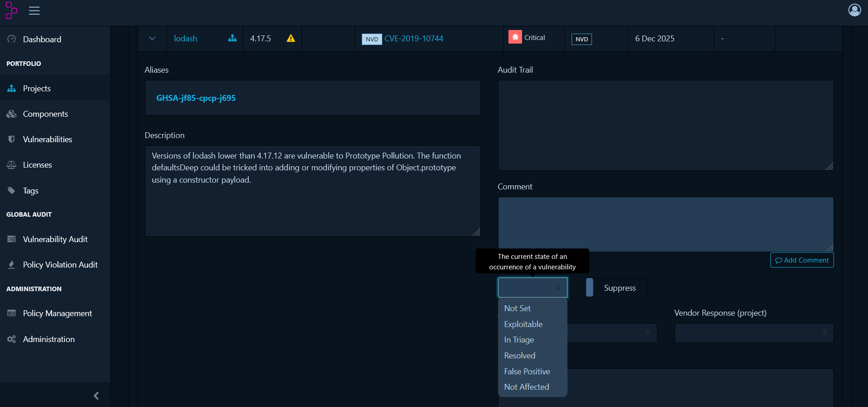This screenshot has height=407, width=868.
Task: Click into the Comment text area
Action: [666, 224]
